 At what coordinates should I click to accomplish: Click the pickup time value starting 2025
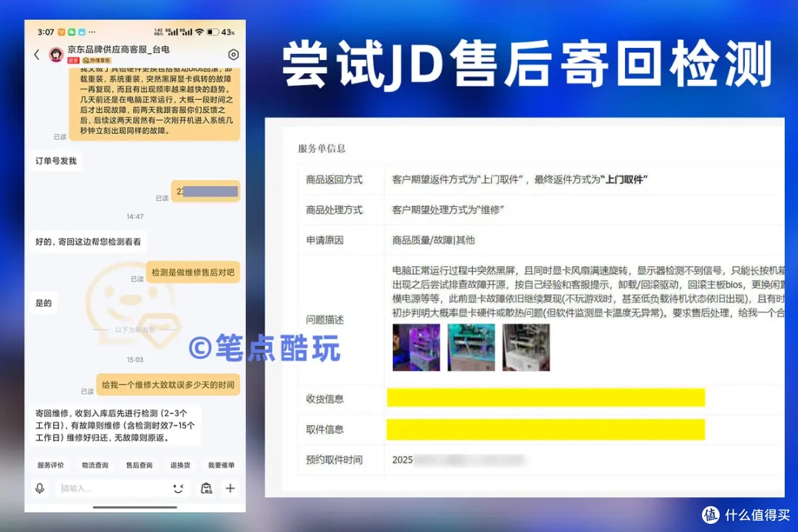click(x=458, y=460)
